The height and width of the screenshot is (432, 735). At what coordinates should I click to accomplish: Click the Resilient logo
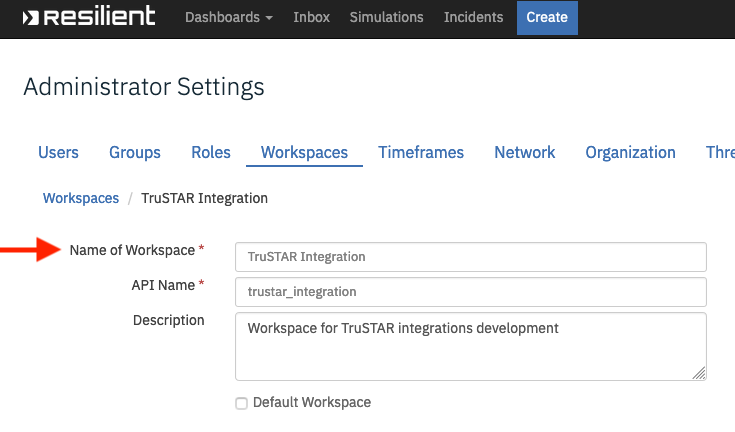point(89,16)
